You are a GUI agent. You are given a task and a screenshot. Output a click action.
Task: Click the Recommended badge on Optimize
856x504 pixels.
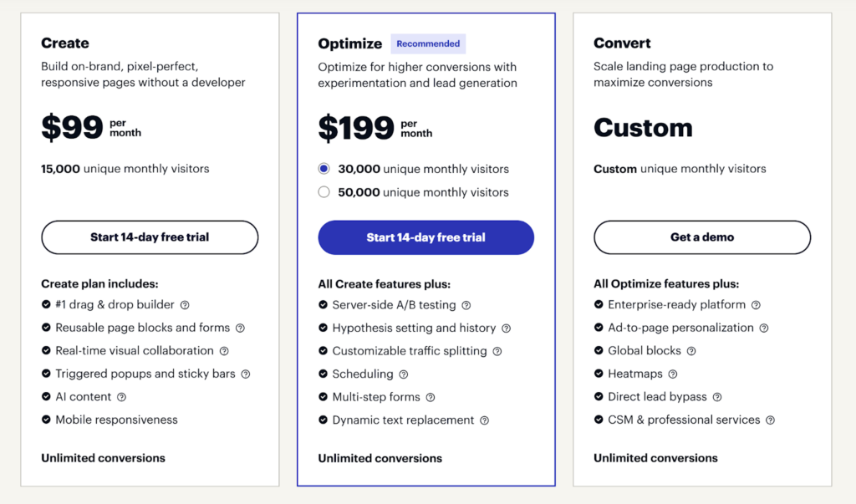click(428, 43)
